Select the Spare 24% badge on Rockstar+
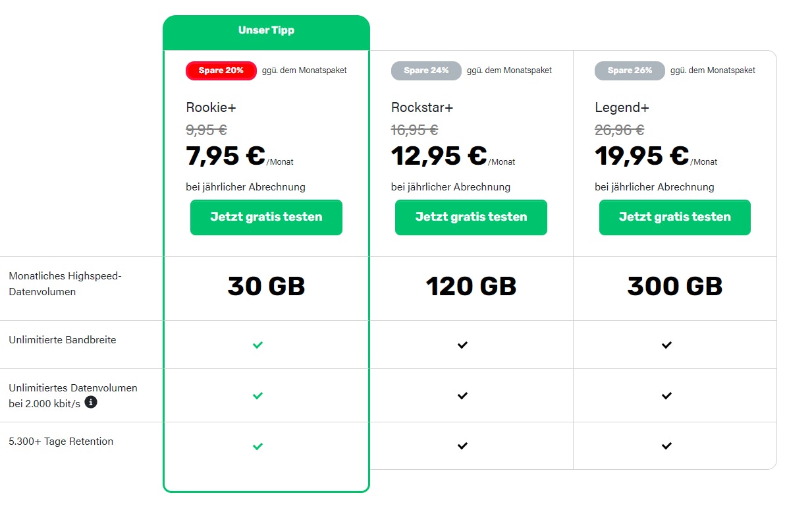The height and width of the screenshot is (512, 812). (x=425, y=71)
